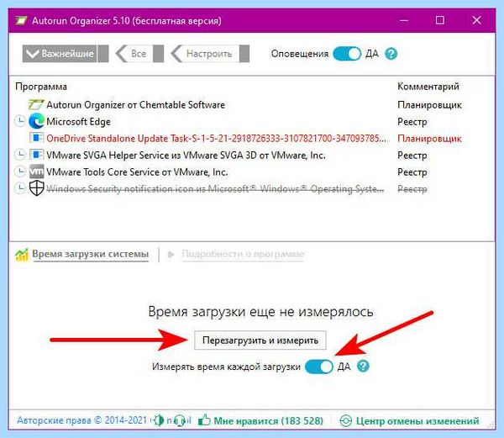Click the OneDrive Standalone Update task icon
504x438 pixels.
point(36,138)
